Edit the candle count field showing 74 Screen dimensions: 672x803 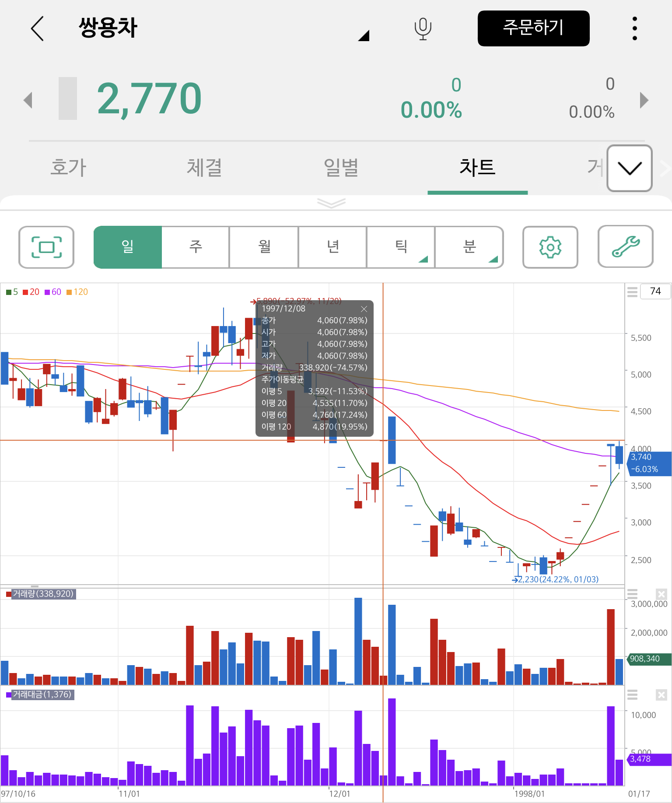(x=655, y=291)
